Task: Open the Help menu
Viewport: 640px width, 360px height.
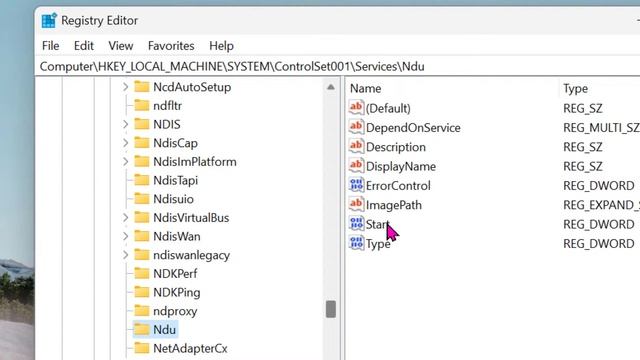Action: click(x=221, y=46)
